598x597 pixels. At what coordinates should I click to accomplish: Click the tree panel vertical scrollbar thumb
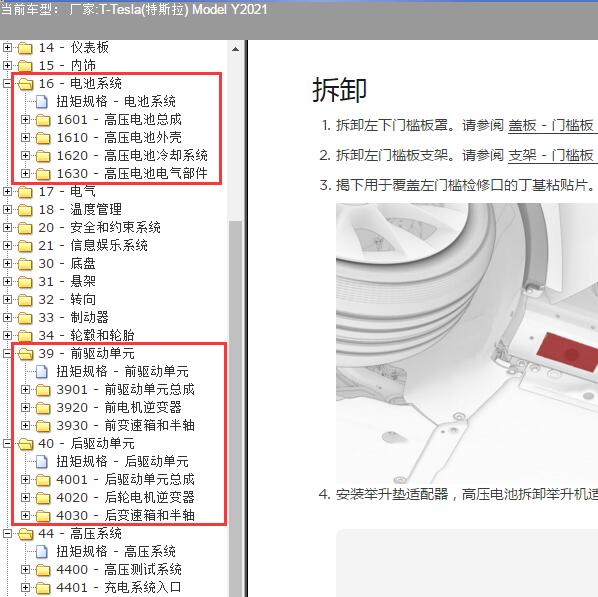[x=236, y=408]
